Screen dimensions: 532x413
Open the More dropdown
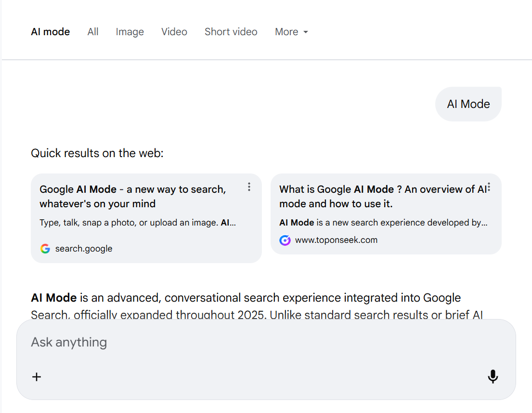click(291, 32)
